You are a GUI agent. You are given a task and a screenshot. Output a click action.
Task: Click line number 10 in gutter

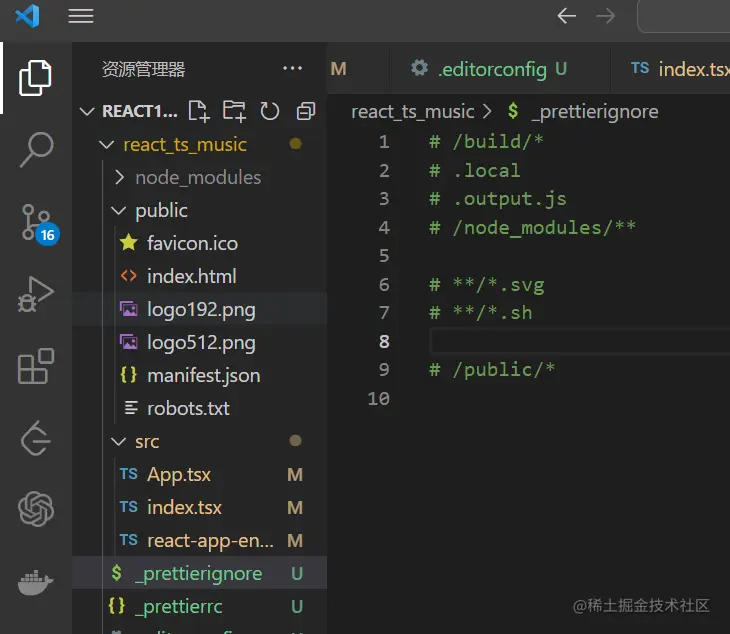click(379, 398)
